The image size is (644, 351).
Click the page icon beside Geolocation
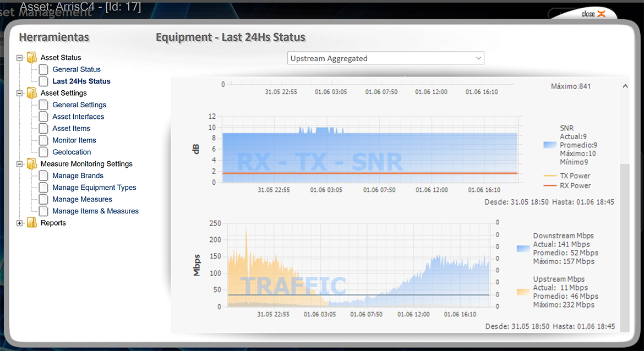click(43, 152)
